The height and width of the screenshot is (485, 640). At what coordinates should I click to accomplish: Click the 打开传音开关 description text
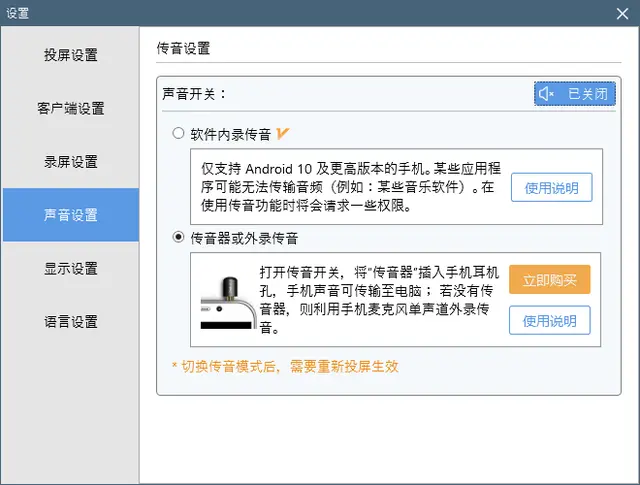(379, 300)
